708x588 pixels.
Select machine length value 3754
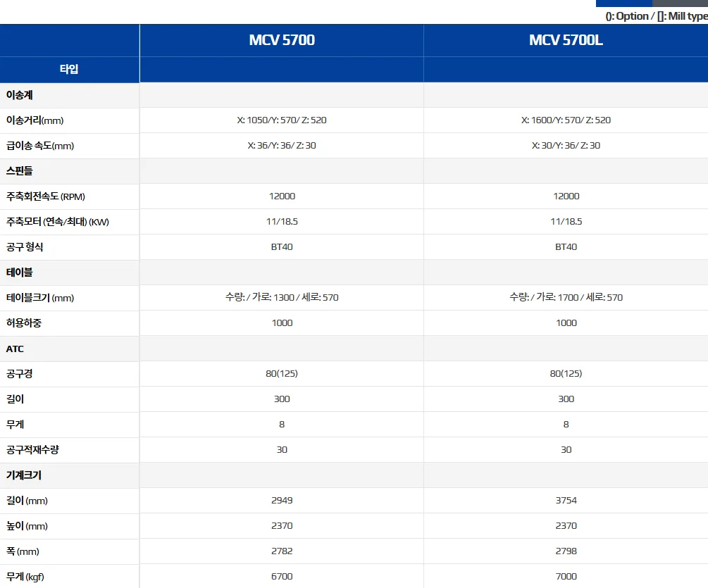566,501
